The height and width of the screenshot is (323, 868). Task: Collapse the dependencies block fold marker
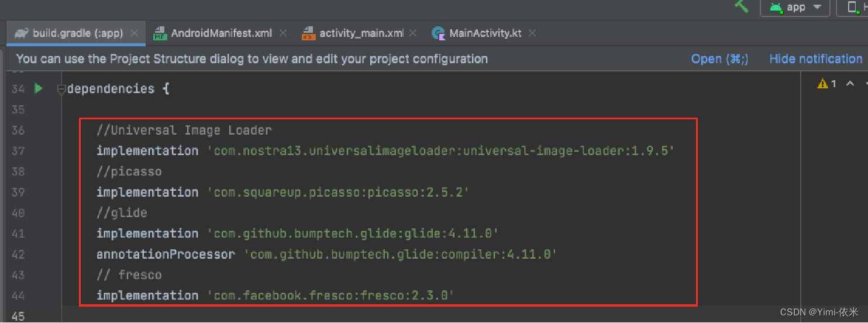tap(61, 90)
